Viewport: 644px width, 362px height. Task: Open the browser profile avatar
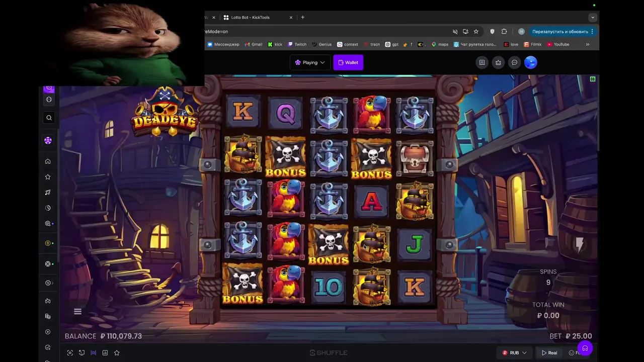pyautogui.click(x=521, y=31)
